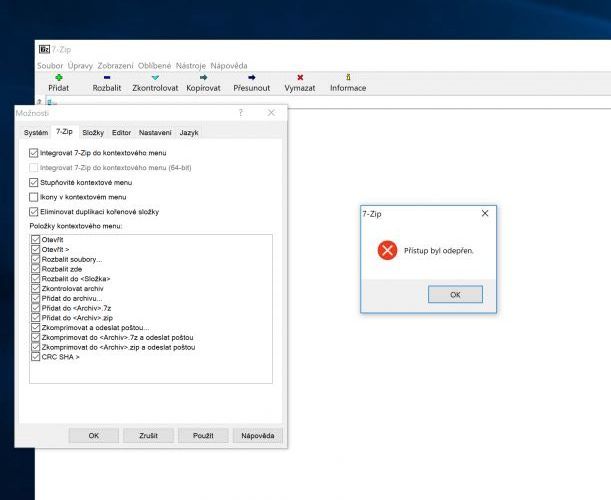Uncheck the Otevřít menu item
Viewport: 611px width, 500px height.
pyautogui.click(x=35, y=240)
